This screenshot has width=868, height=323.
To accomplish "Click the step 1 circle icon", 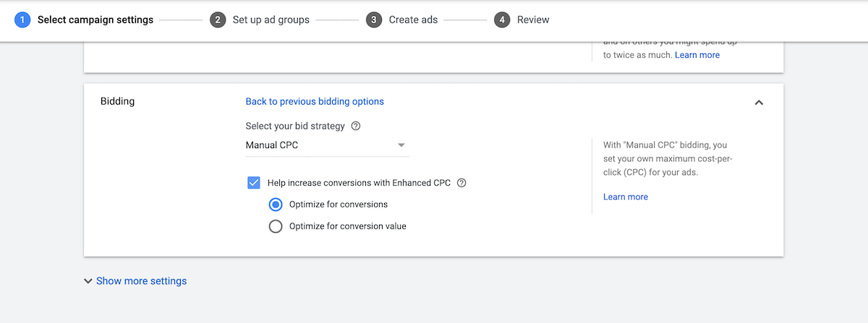I will (x=22, y=20).
